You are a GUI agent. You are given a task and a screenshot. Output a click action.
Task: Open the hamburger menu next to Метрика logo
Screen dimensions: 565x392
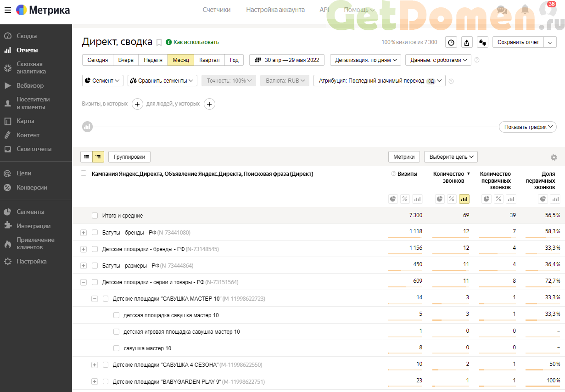8,10
